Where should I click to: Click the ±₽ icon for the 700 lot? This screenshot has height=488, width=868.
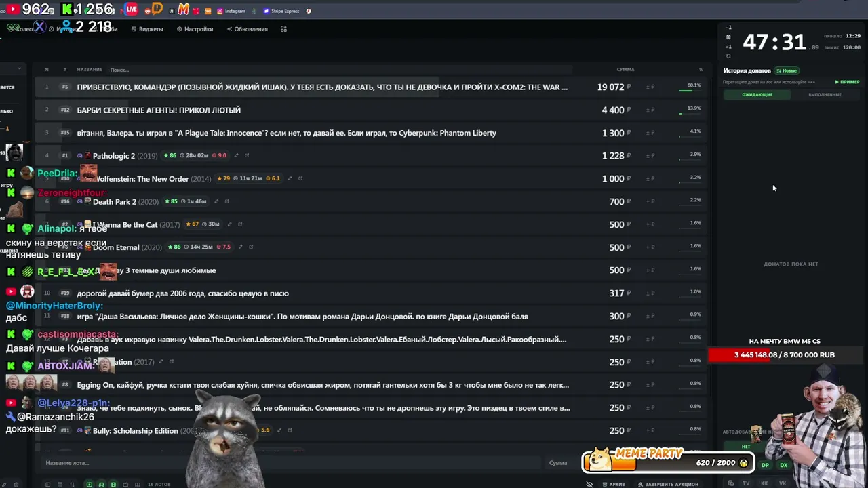(650, 202)
